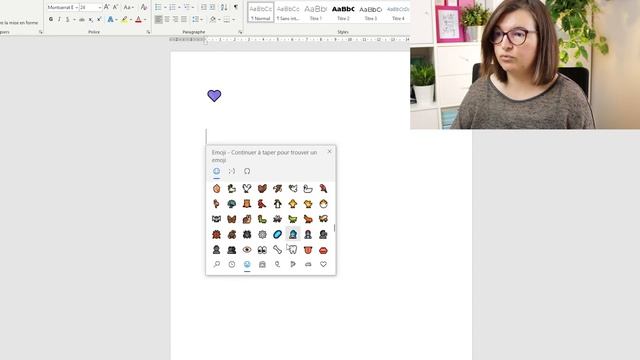
Task: Click the emoji panel scrollbar
Action: (x=334, y=227)
